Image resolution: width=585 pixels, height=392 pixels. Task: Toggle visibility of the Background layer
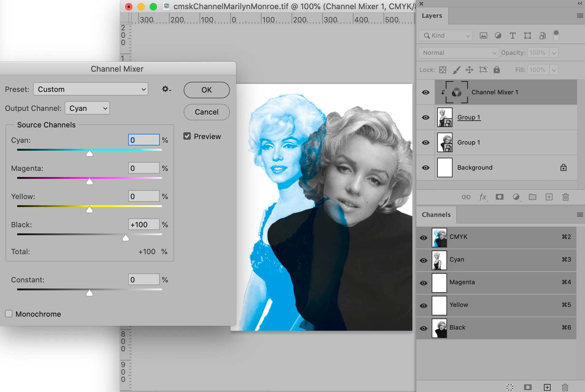coord(426,168)
